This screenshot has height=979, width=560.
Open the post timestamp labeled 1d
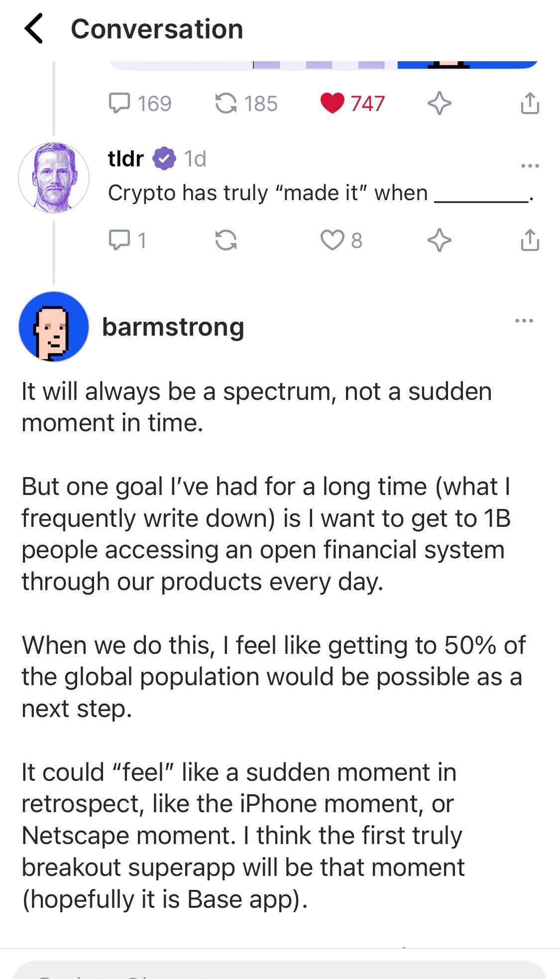pos(194,158)
